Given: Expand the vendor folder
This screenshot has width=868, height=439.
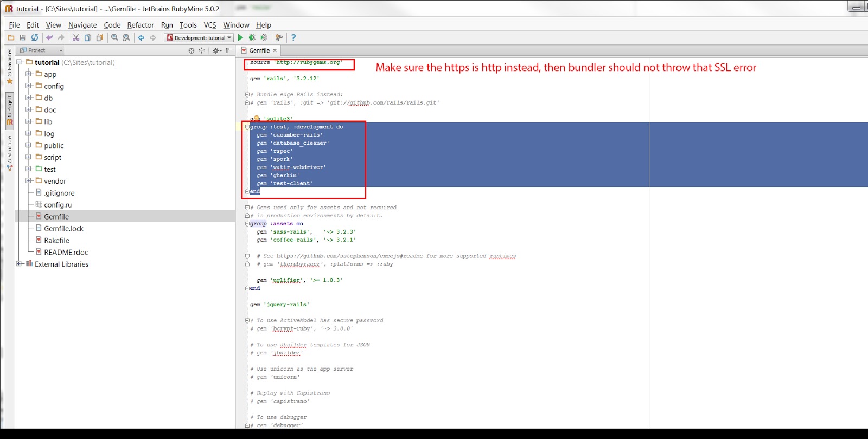Looking at the screenshot, I should point(29,181).
